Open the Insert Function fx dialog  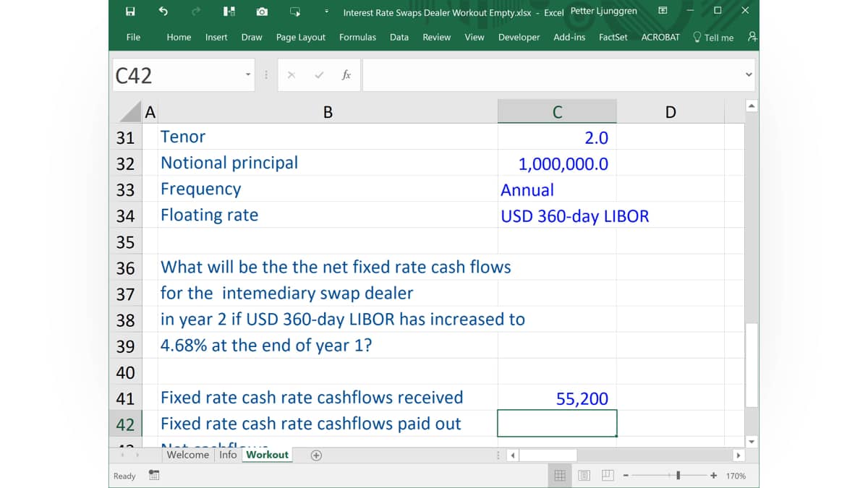(x=346, y=75)
